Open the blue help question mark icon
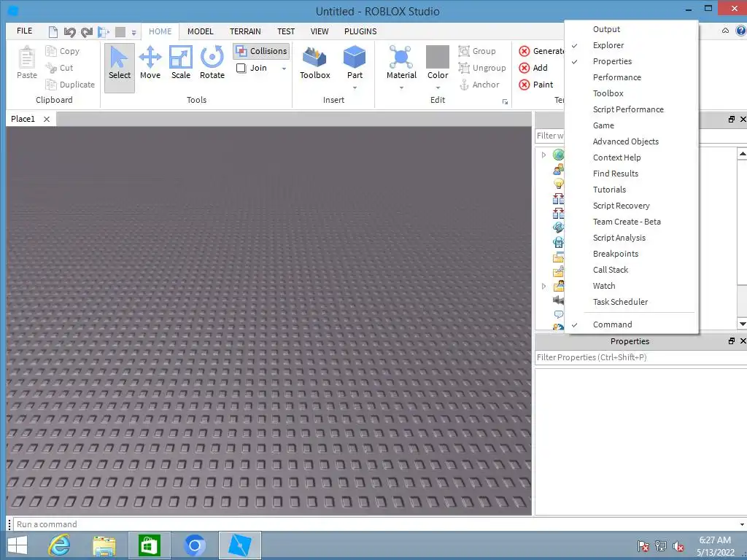 [x=741, y=31]
